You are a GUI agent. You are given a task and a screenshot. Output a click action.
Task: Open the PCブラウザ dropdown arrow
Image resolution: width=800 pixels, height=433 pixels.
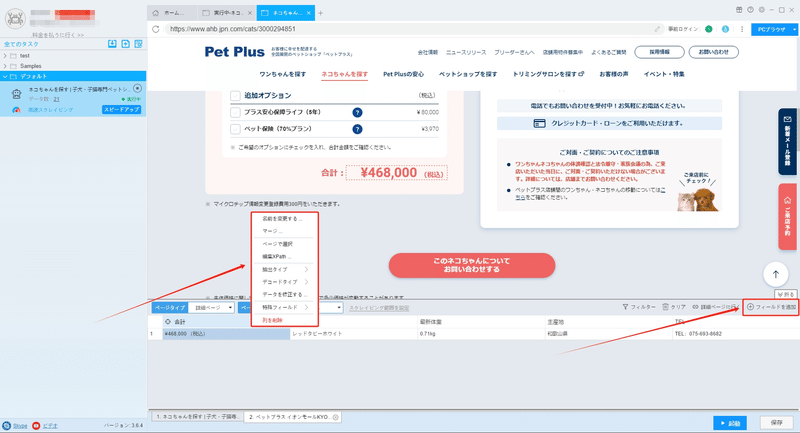[794, 30]
